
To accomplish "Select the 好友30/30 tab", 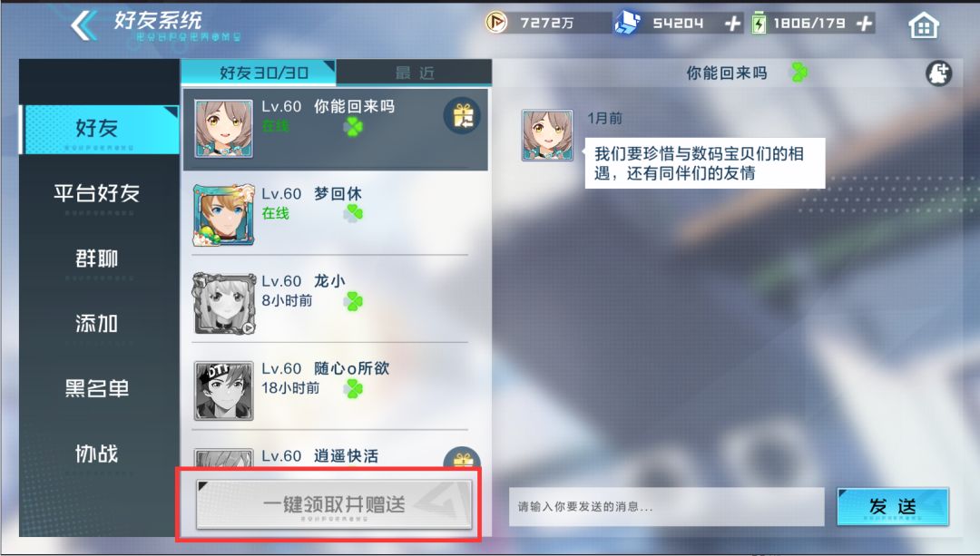I will (258, 73).
